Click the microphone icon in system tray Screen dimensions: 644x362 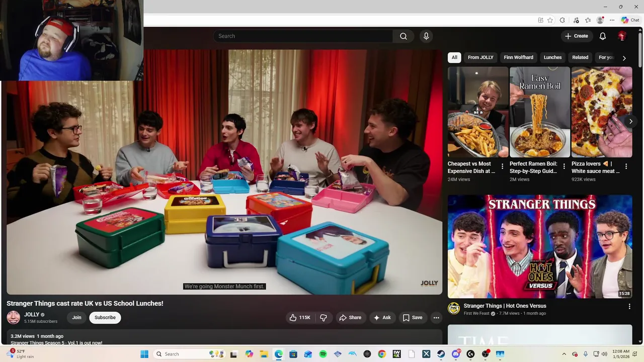coord(585,354)
